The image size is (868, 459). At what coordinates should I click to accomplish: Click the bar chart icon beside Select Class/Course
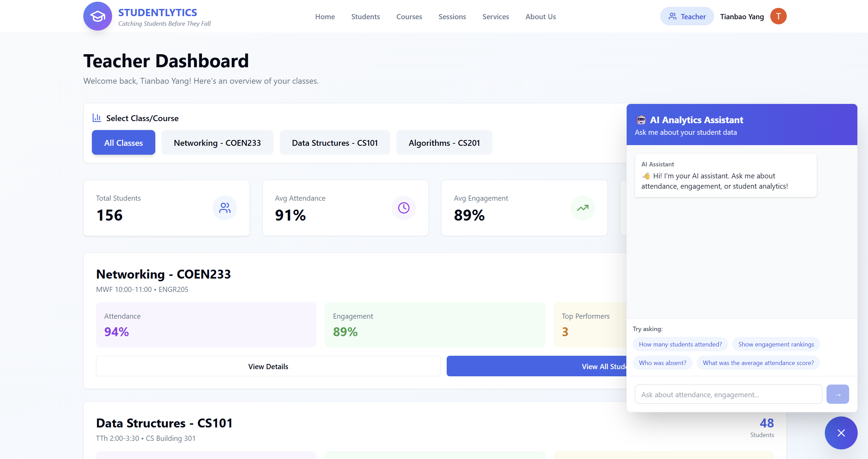(x=97, y=118)
